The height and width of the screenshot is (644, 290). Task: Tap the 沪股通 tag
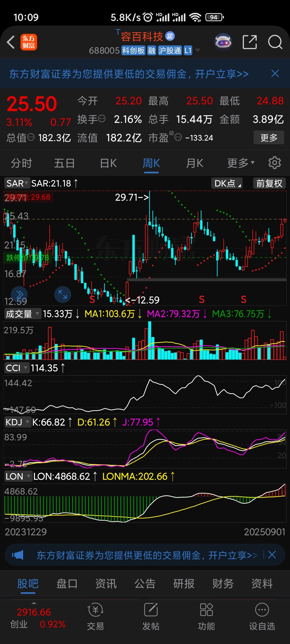170,50
